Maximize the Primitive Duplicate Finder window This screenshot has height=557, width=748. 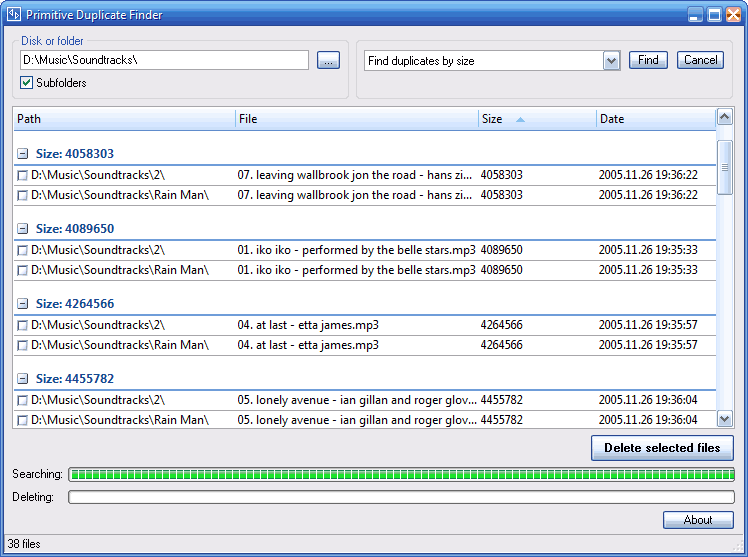[714, 14]
